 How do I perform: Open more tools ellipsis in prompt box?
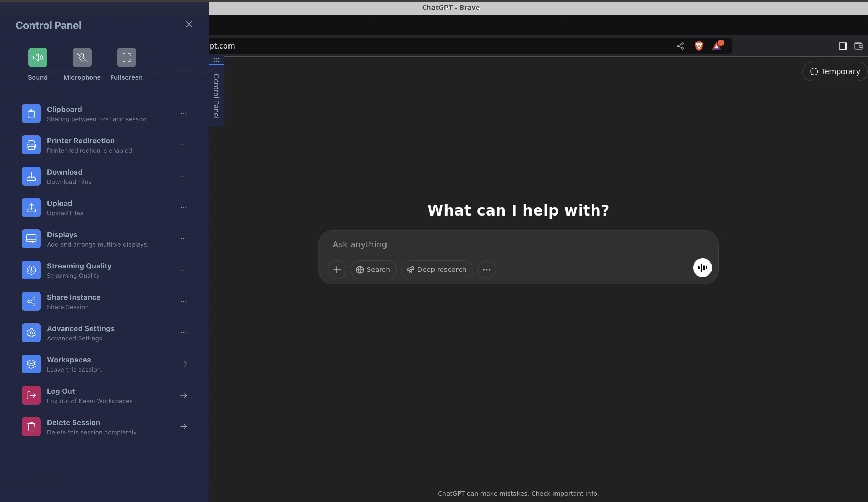pos(486,270)
